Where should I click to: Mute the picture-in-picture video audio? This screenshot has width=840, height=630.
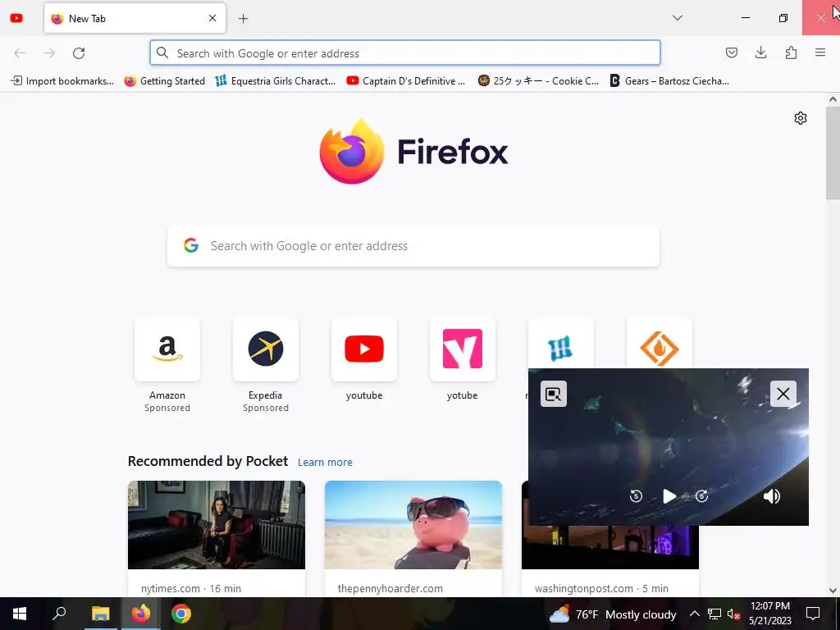(x=771, y=496)
